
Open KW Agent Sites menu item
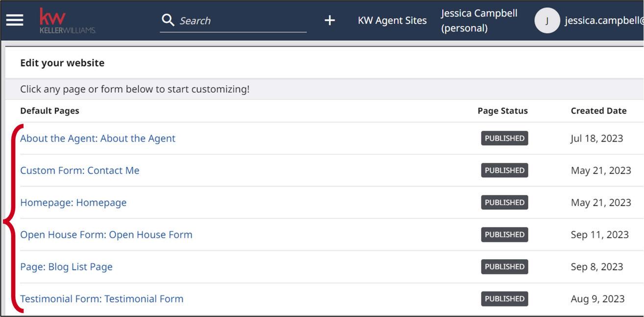tap(392, 21)
